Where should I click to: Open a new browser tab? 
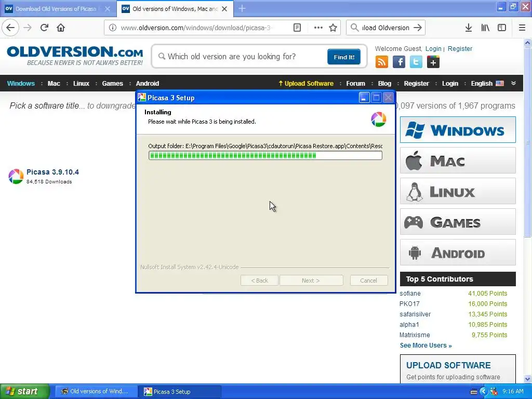[x=242, y=8]
